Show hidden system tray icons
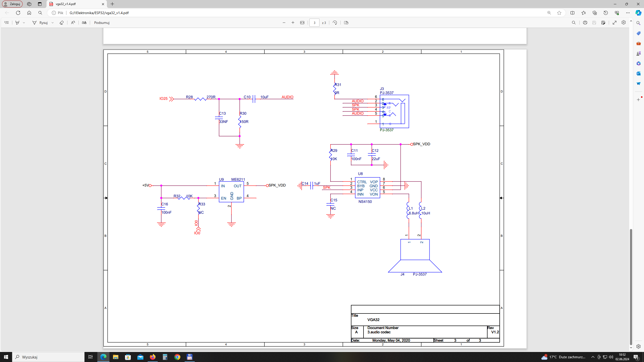Viewport: 644px width, 362px height. coord(593,357)
